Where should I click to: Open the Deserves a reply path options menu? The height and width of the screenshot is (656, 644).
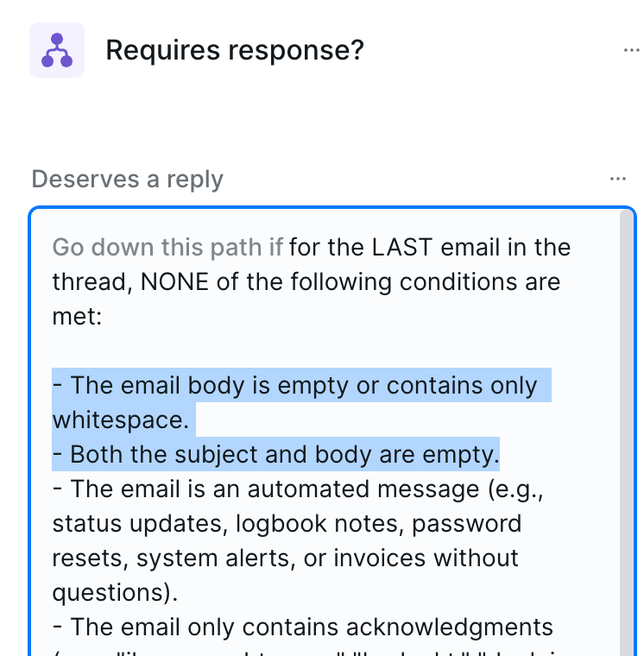[617, 179]
